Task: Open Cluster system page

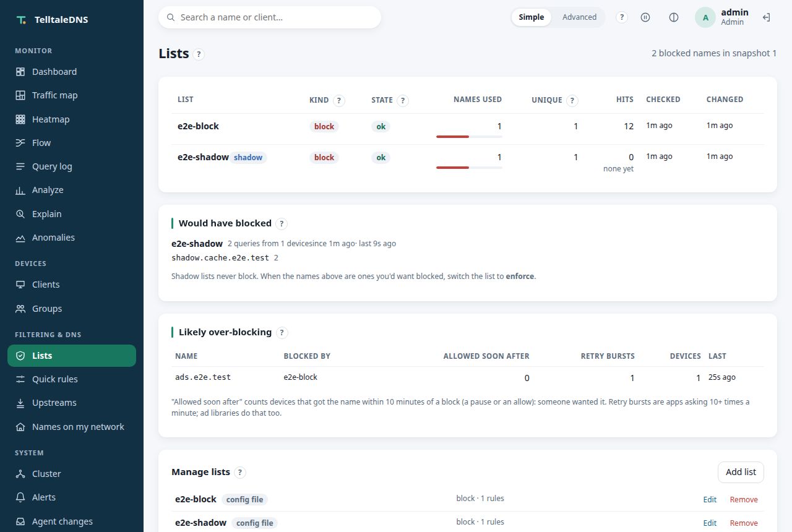Action: coord(72,474)
